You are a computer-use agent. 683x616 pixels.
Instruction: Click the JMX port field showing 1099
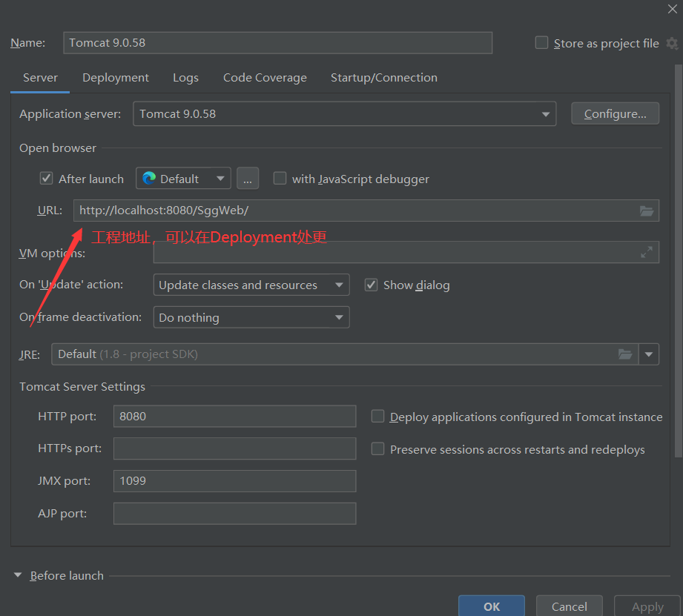tap(235, 481)
